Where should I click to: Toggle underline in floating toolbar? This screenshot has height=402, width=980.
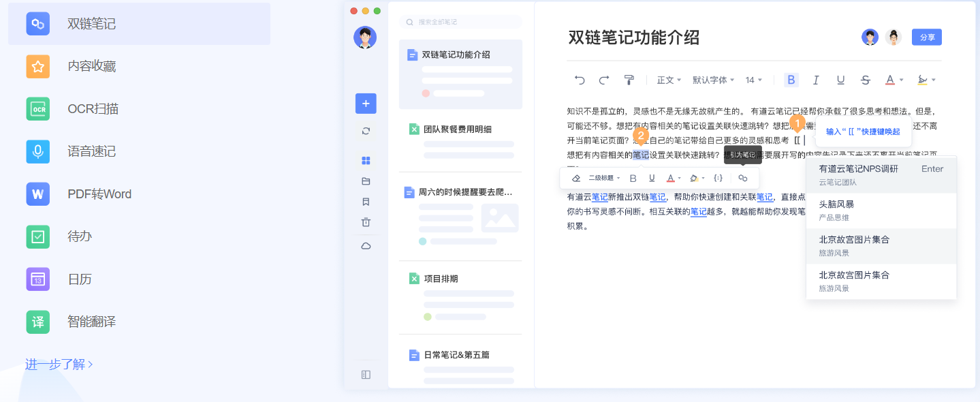tap(652, 178)
